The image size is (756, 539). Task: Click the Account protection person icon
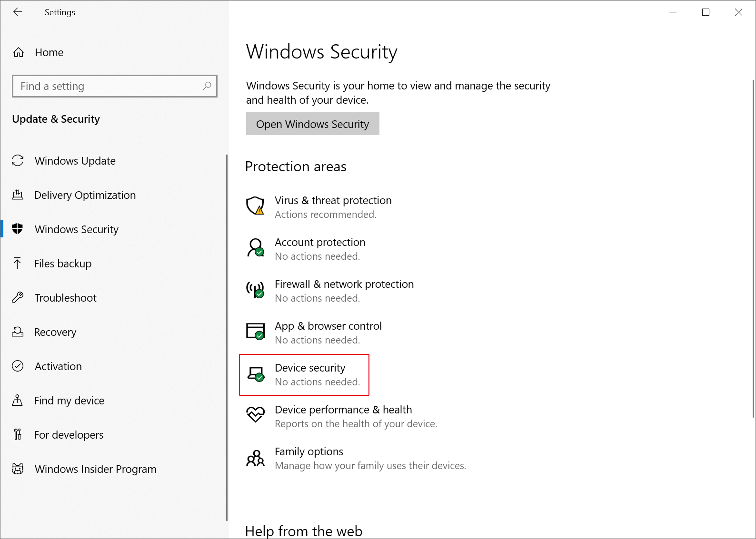(x=255, y=248)
